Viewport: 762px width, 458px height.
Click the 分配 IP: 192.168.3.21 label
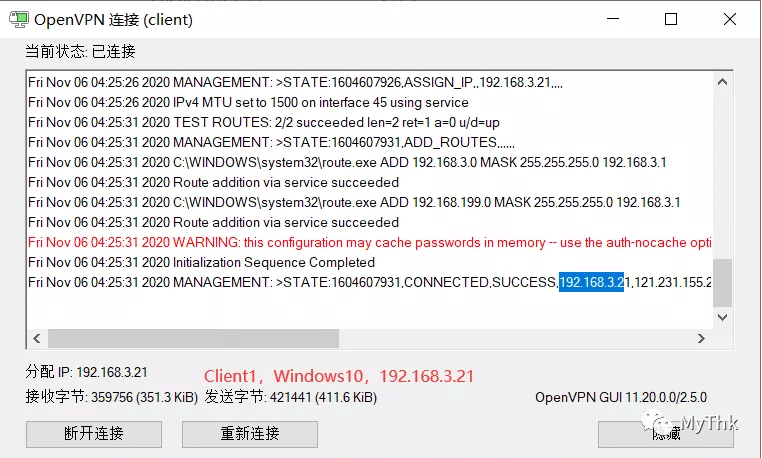87,372
